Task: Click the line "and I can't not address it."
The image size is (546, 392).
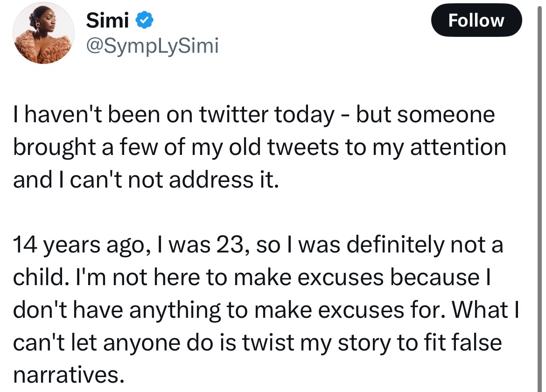Action: click(x=146, y=180)
